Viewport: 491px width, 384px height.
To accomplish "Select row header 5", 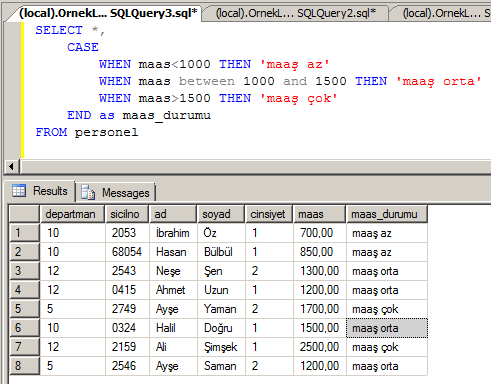I will click(24, 309).
